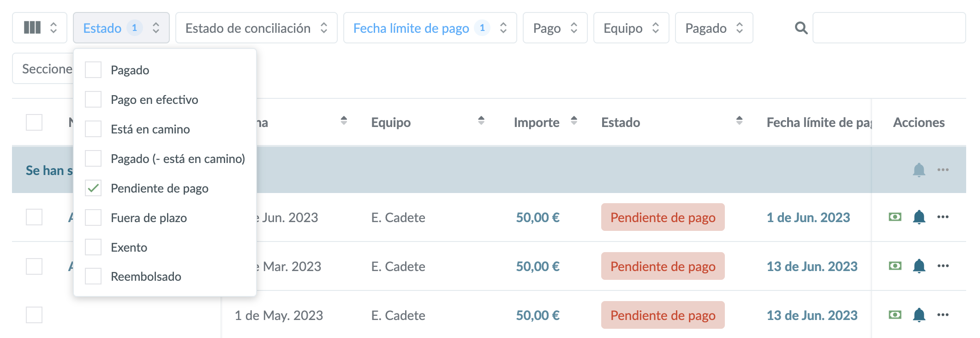
Task: Click the bell icon in the blue section row
Action: tap(919, 170)
